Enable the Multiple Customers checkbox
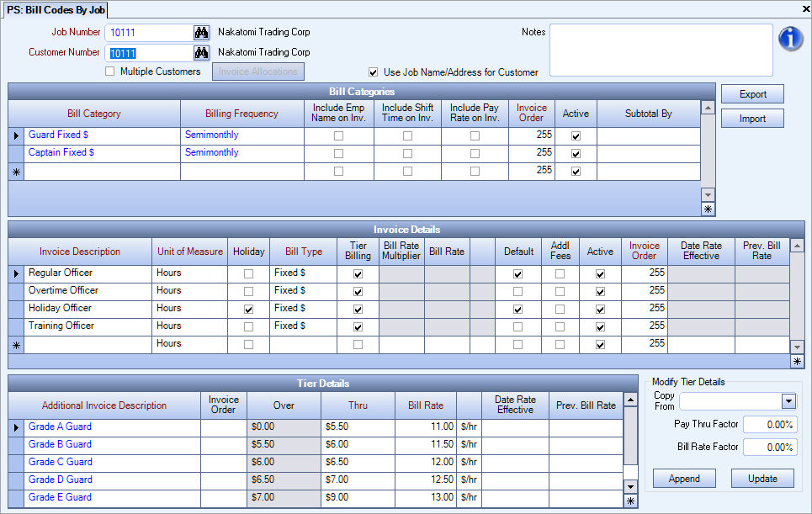 (109, 72)
